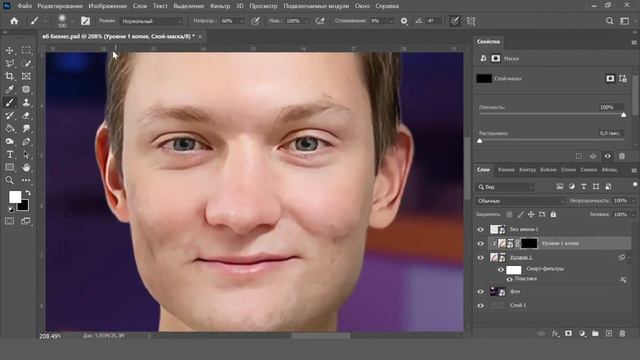Viewport: 640px width, 360px height.
Task: Add a layer mask from the Layers footer
Action: [x=568, y=333]
